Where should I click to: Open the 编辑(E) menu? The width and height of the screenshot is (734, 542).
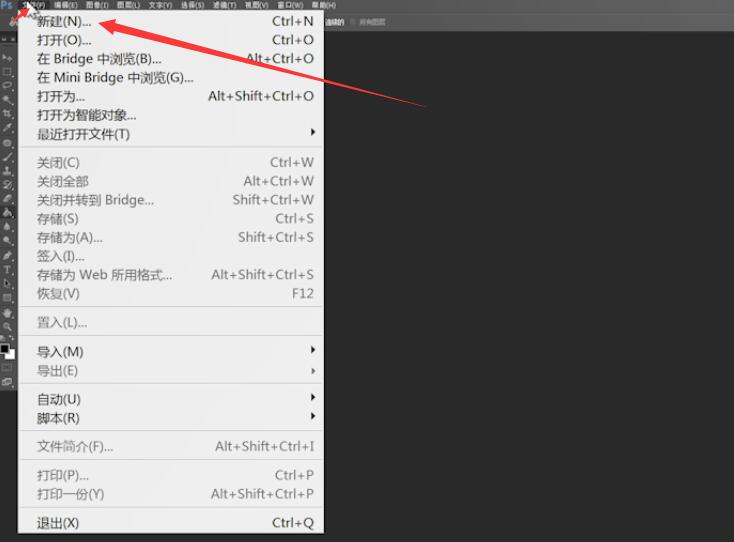click(66, 5)
